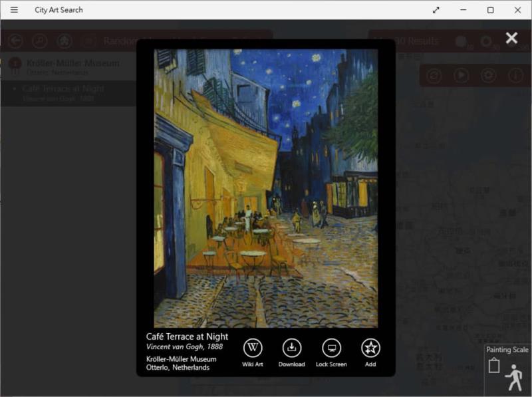Image resolution: width=532 pixels, height=397 pixels.
Task: Click the dimmed info icon at the right
Action: click(515, 75)
